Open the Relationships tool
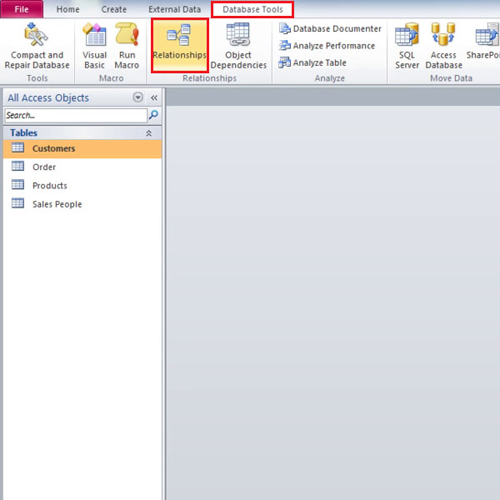The image size is (500, 500). click(180, 45)
